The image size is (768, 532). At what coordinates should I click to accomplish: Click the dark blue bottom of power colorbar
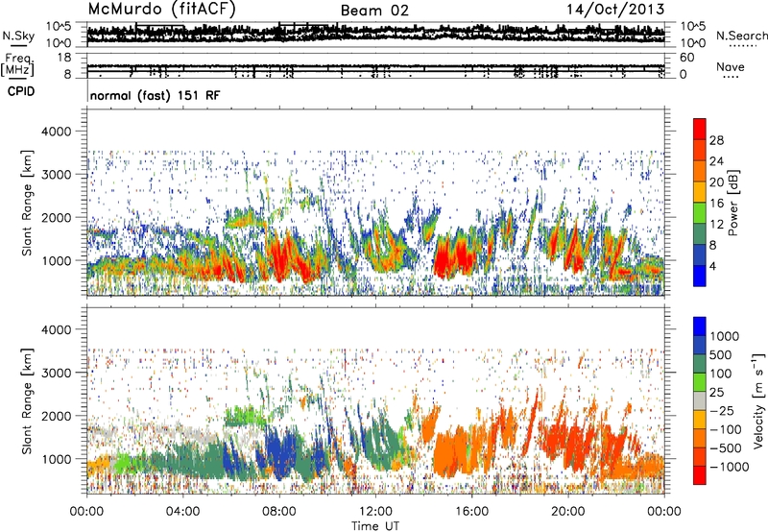tap(700, 276)
